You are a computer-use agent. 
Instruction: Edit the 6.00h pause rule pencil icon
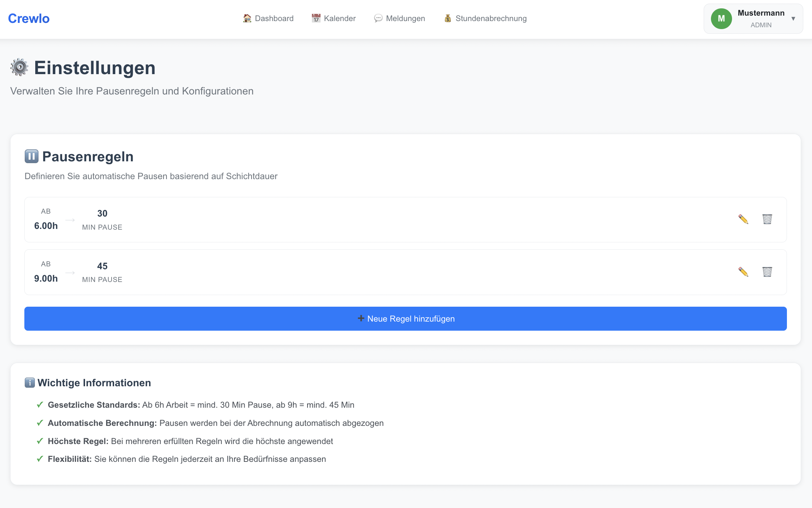[743, 219]
